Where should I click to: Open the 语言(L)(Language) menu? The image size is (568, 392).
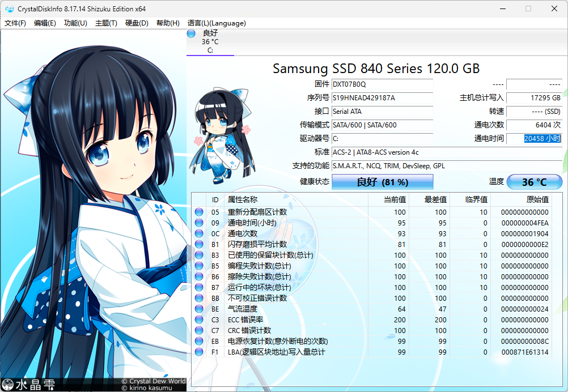click(x=217, y=23)
